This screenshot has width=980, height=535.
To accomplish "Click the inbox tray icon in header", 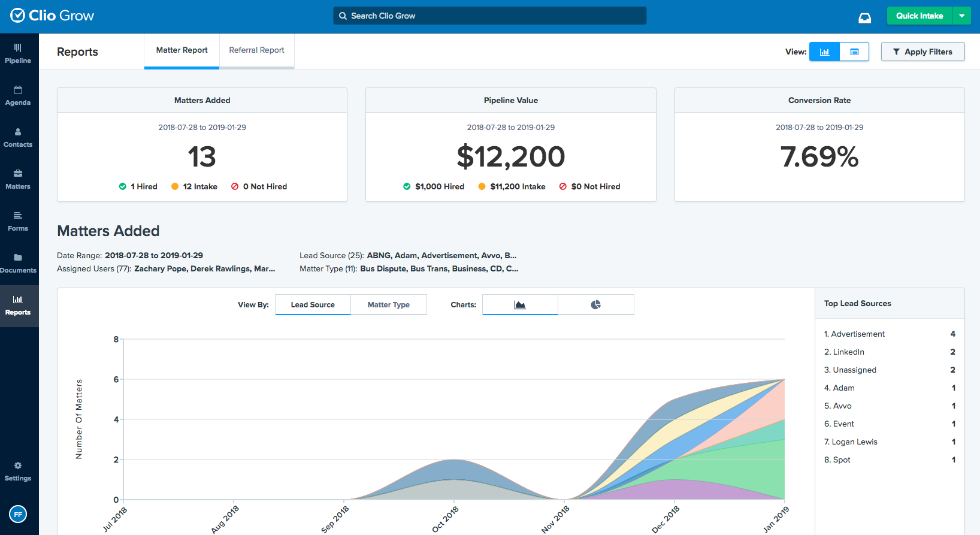I will [x=865, y=18].
